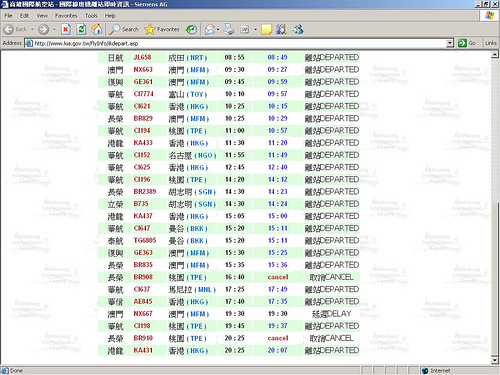Open the Help menu

click(x=110, y=16)
